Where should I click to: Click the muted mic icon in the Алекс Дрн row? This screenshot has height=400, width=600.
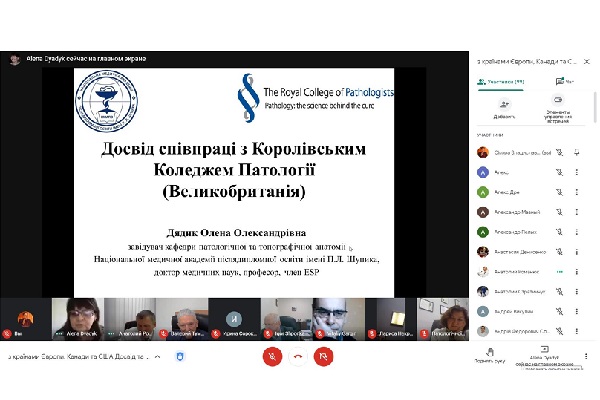point(559,192)
